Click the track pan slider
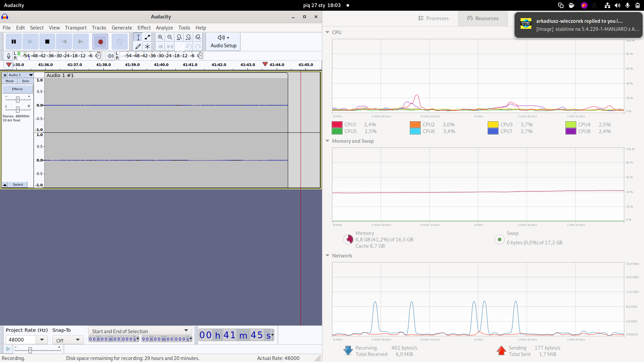This screenshot has width=644, height=362. point(18,109)
